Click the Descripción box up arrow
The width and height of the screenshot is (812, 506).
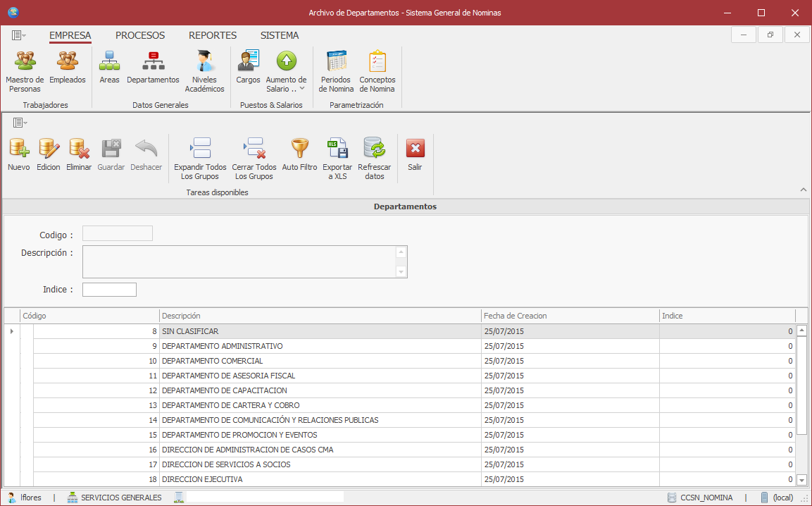[x=401, y=252]
